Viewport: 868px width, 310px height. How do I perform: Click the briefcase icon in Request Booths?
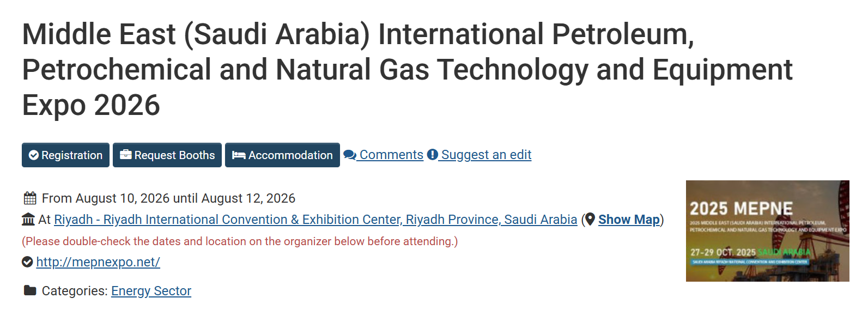126,155
